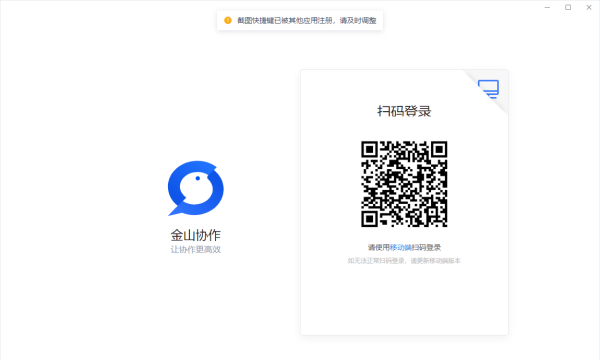
Task: Click the 金山协作 bird logo
Action: tap(196, 188)
